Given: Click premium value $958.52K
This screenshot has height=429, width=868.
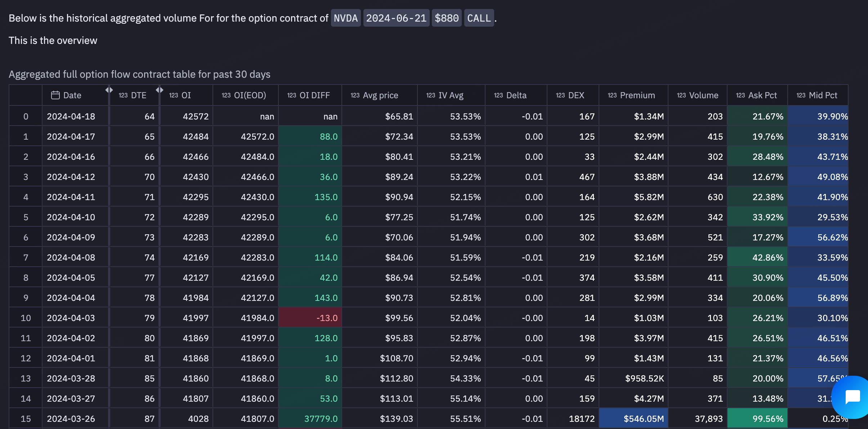Looking at the screenshot, I should (634, 378).
